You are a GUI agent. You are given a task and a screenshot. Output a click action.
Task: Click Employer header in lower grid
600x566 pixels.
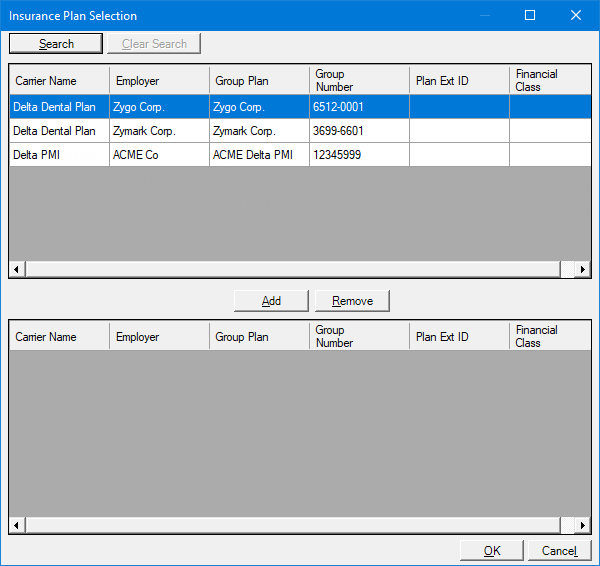(160, 336)
